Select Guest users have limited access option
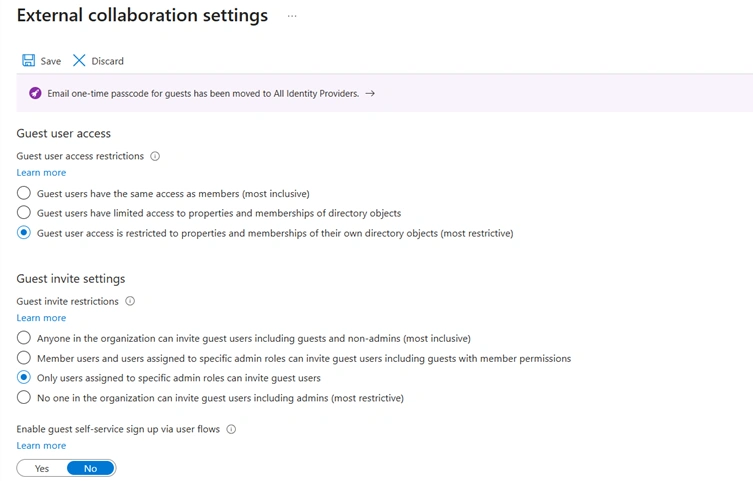 [x=24, y=212]
